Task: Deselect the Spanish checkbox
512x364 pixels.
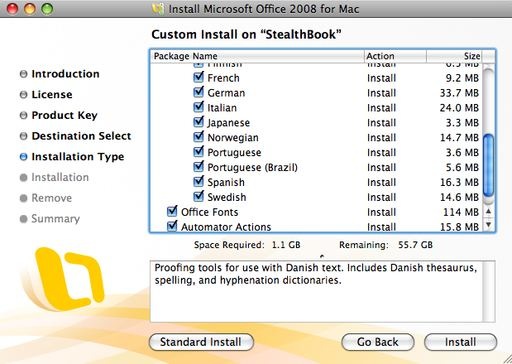Action: click(199, 182)
